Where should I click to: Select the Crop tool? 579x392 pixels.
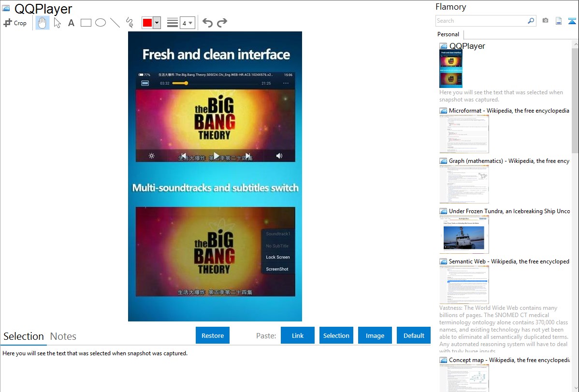pos(15,23)
